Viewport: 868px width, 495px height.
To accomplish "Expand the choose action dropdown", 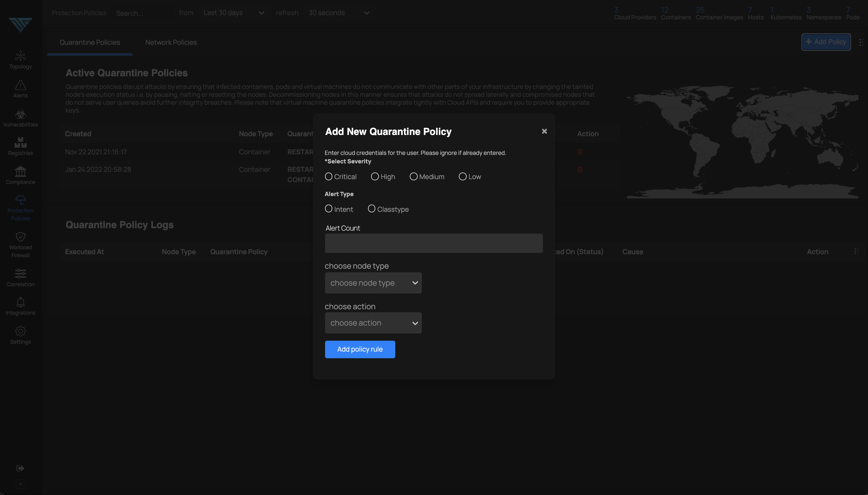I will (373, 323).
